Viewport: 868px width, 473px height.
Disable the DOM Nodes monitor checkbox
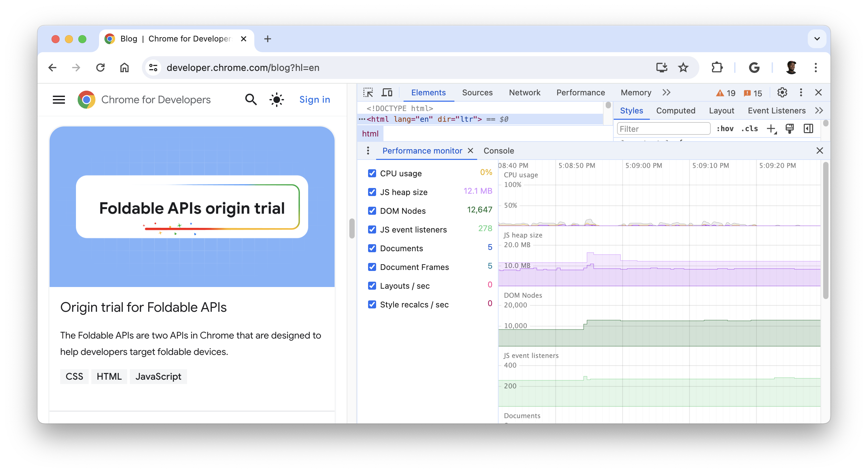[372, 210]
